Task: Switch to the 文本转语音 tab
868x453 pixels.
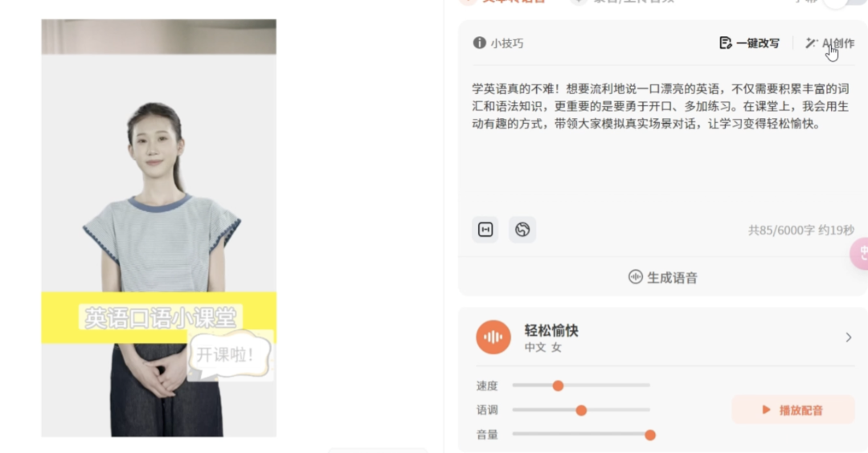Action: [514, 2]
